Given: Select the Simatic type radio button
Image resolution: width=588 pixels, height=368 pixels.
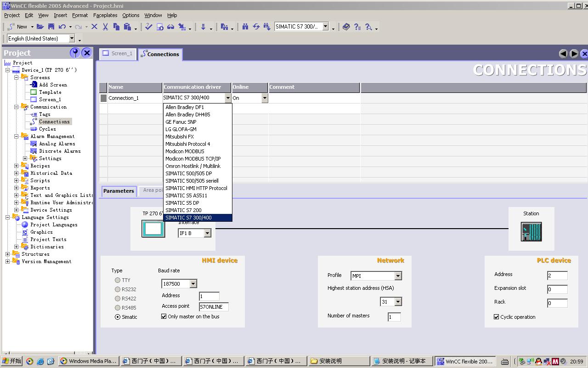Looking at the screenshot, I should click(118, 317).
